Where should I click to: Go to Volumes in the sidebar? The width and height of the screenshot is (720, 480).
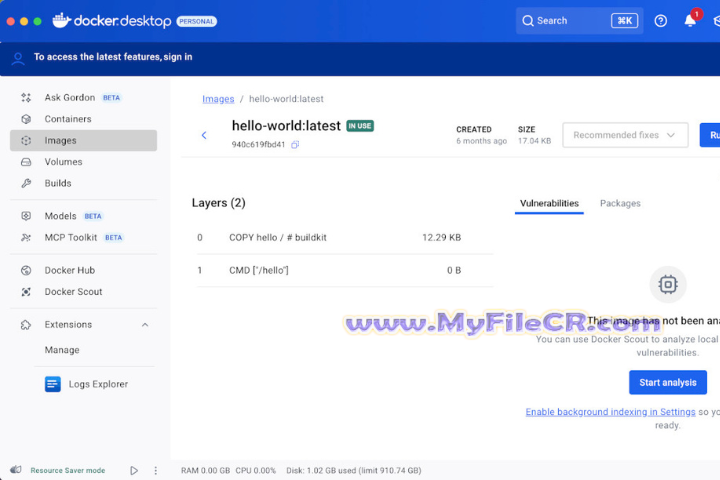(84, 162)
